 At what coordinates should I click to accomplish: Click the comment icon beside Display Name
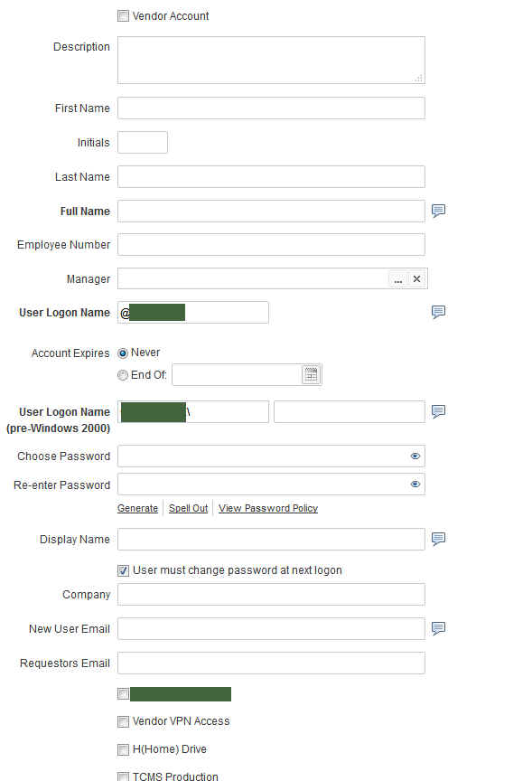438,539
